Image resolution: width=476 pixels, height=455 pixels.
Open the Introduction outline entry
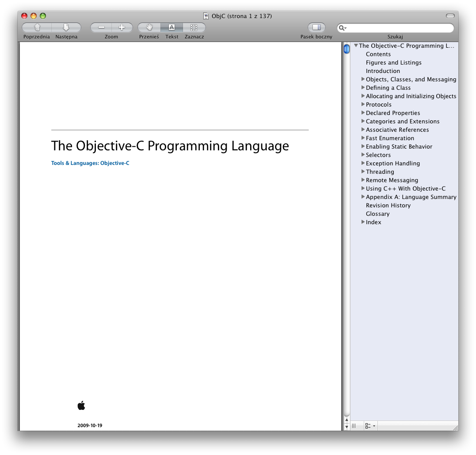tap(383, 71)
